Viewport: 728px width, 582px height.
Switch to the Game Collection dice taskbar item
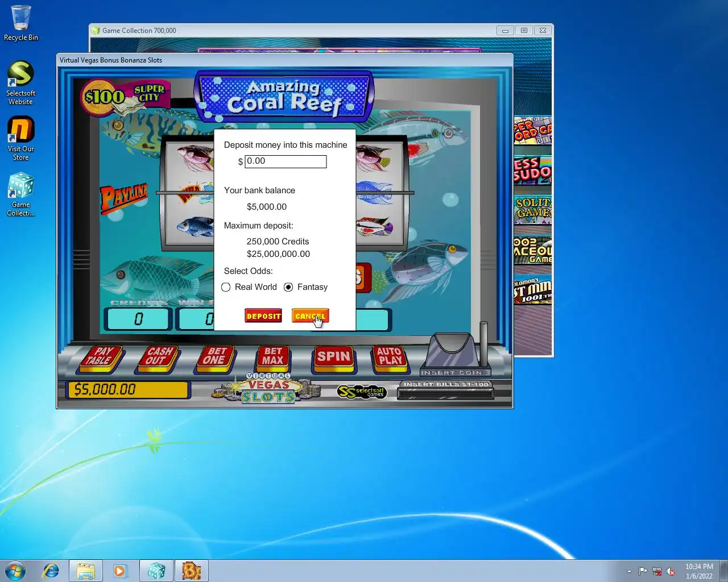tap(156, 571)
